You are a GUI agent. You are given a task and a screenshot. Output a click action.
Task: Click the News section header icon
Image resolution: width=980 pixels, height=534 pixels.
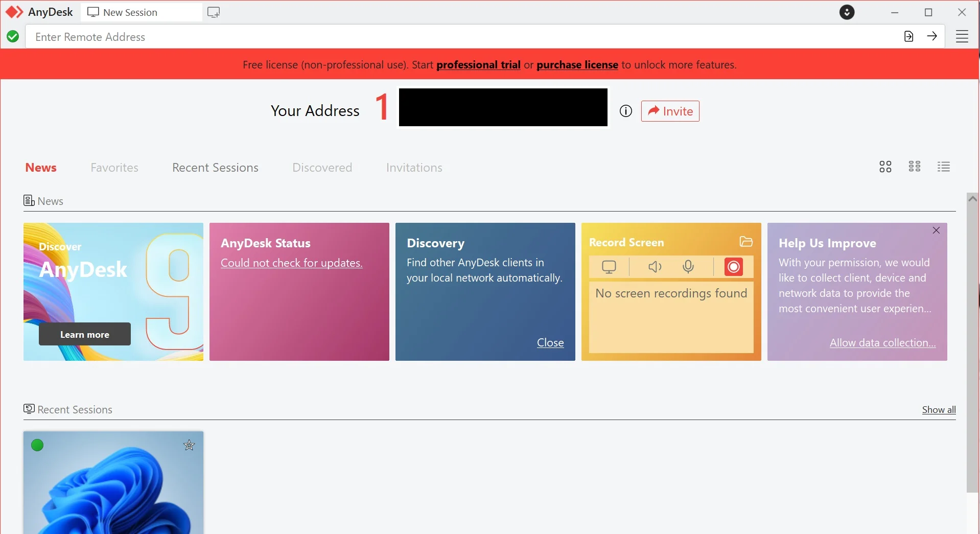29,200
